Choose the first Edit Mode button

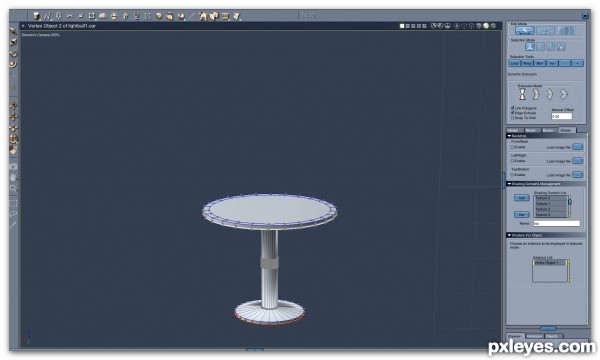525,31
